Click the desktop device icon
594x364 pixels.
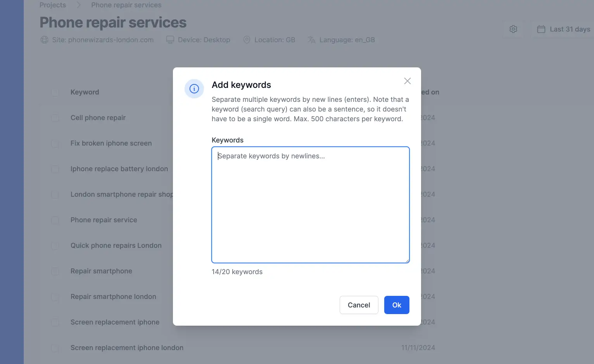pos(170,39)
